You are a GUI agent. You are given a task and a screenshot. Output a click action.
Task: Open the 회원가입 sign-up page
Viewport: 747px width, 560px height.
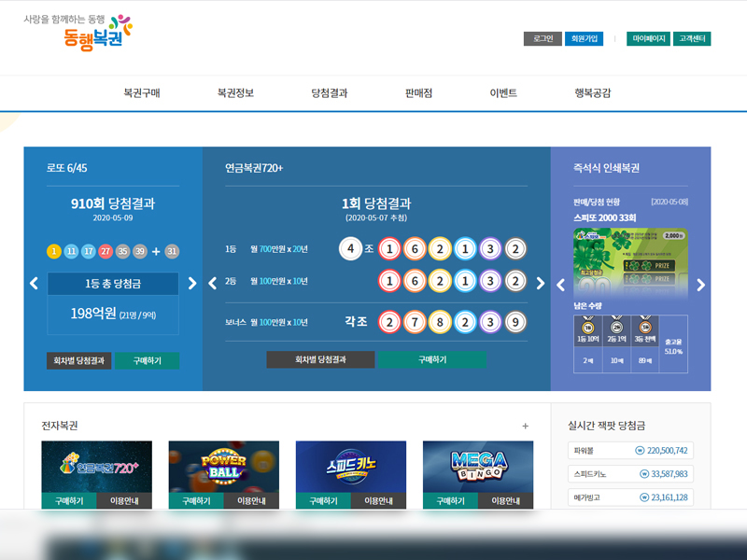point(585,38)
